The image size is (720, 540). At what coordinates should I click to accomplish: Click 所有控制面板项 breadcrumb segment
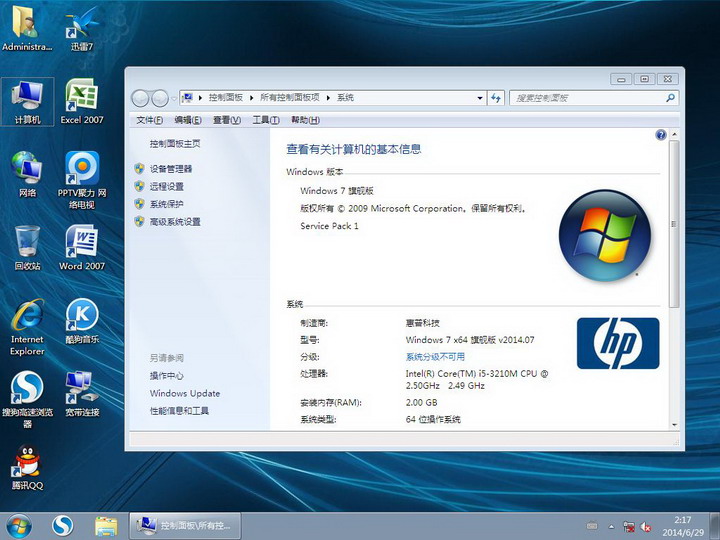[290, 97]
